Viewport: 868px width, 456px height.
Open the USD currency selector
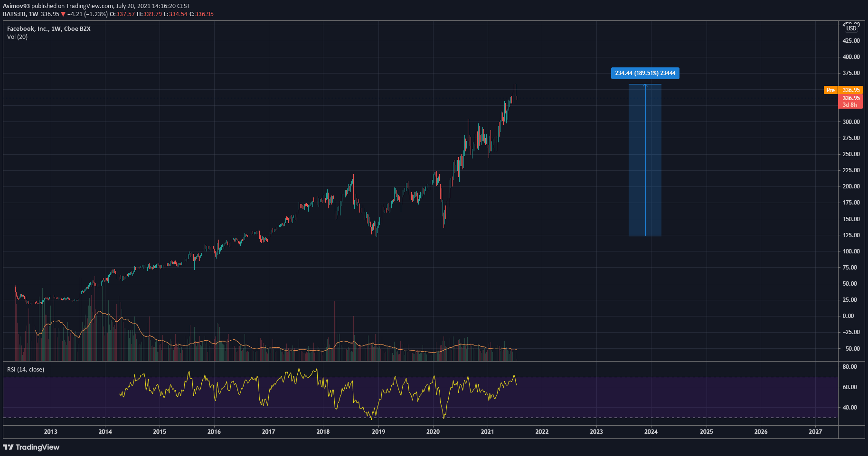[851, 28]
